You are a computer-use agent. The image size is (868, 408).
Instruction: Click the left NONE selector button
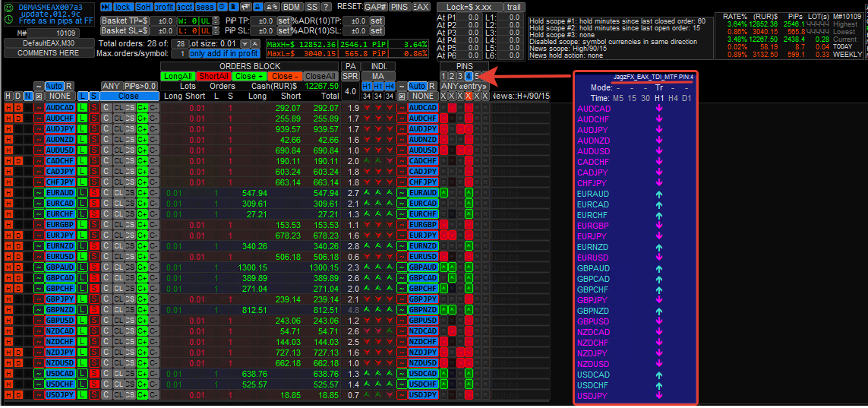60,96
